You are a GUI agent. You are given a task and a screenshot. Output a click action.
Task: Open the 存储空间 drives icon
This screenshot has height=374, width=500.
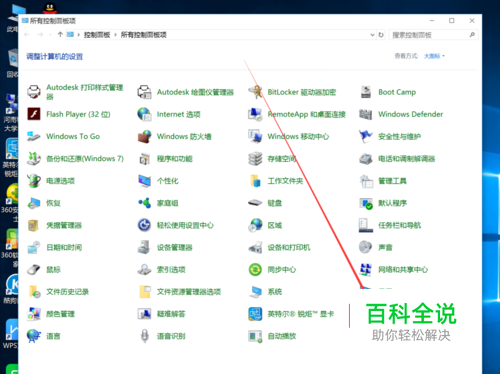[x=255, y=158]
